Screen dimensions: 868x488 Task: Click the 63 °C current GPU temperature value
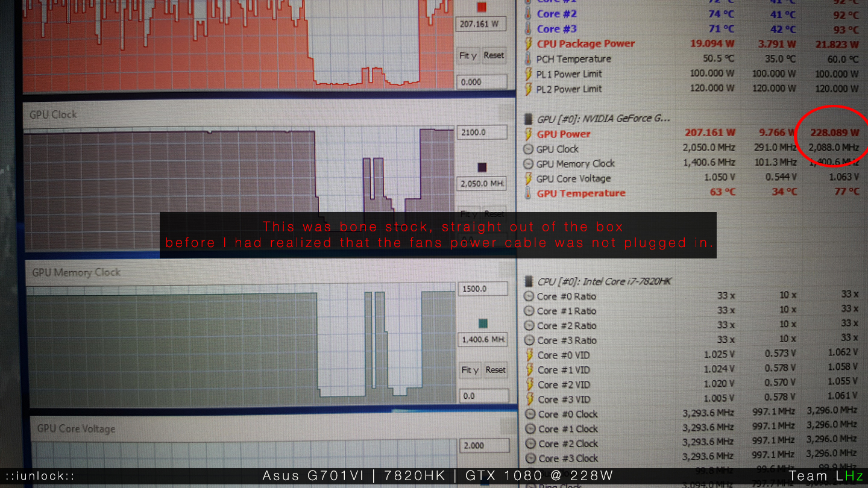722,192
